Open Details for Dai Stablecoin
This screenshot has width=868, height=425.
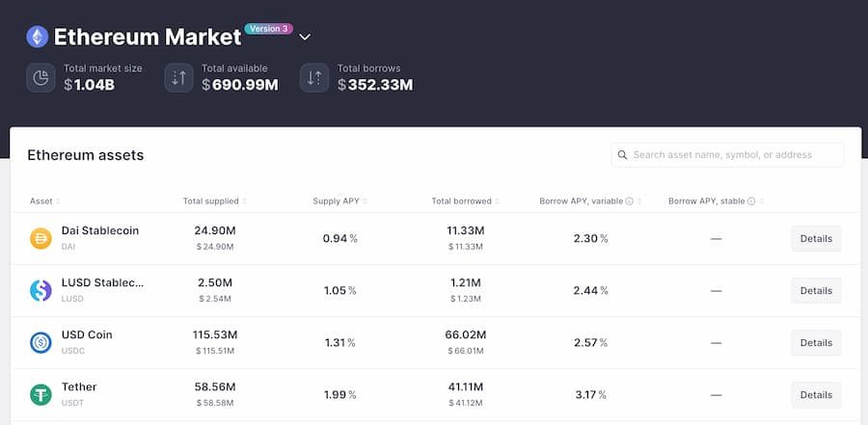(x=816, y=238)
